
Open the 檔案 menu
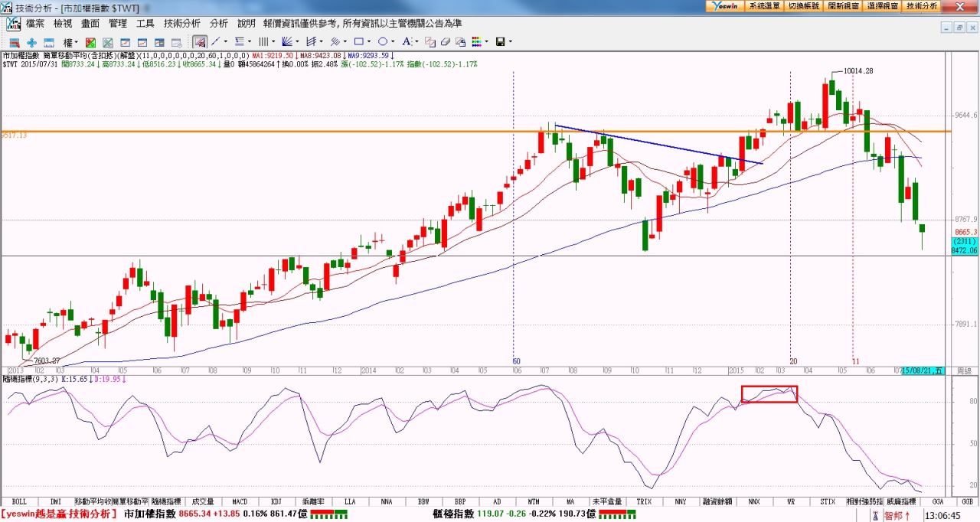(x=35, y=24)
